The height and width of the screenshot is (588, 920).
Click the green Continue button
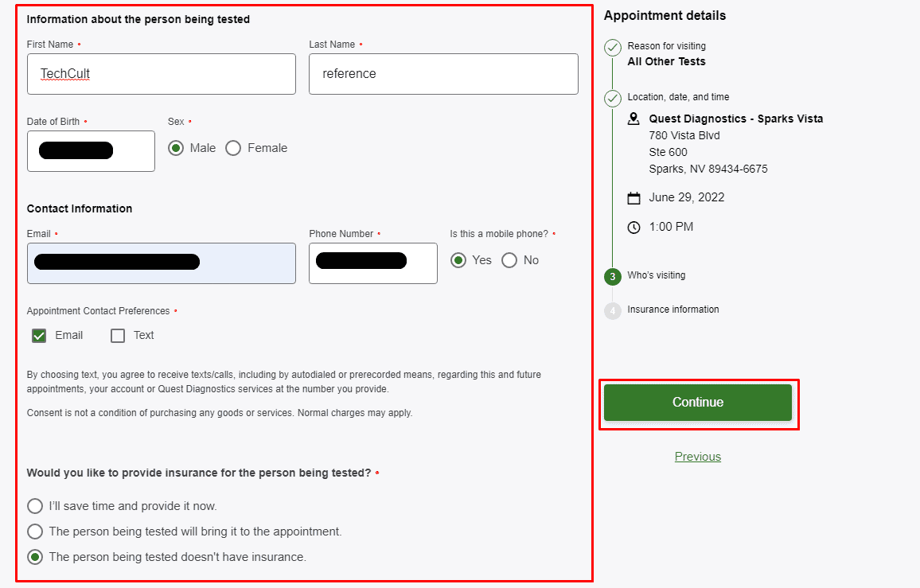point(698,403)
